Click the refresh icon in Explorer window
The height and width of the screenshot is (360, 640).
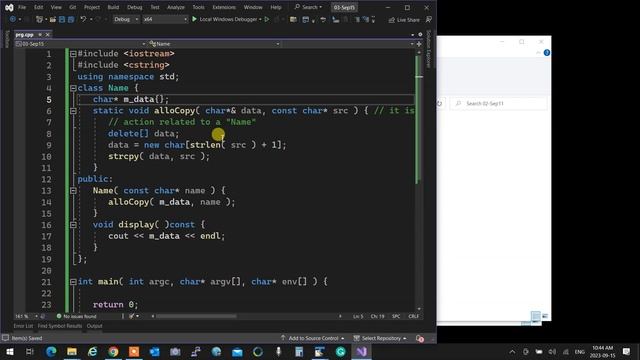[x=440, y=104]
